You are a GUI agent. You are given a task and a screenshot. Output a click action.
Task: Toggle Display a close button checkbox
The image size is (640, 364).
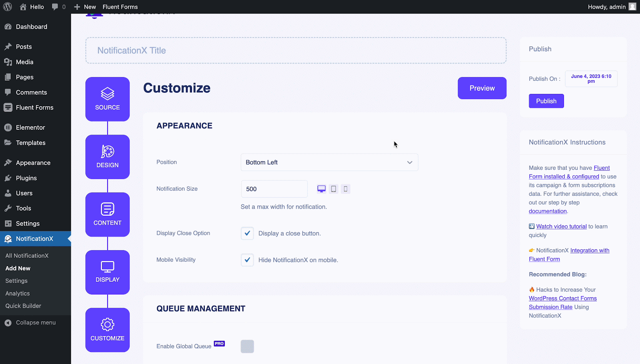pyautogui.click(x=247, y=233)
